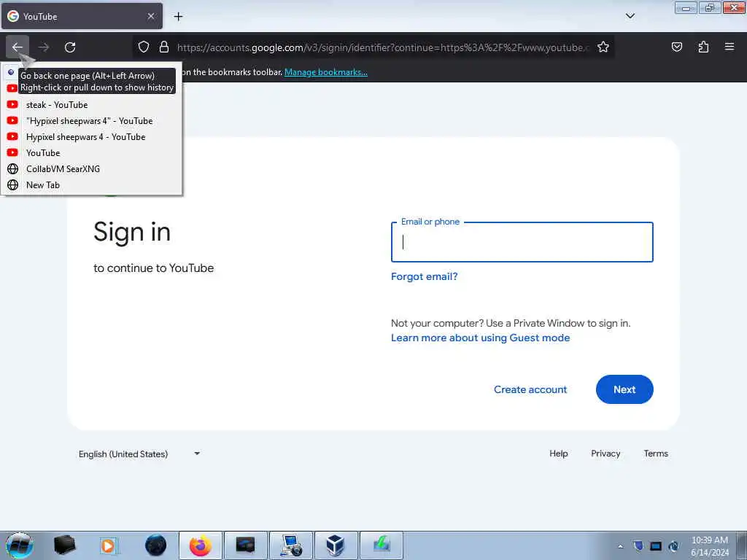Go back to 'YouTube' history entry
747x560 pixels.
point(91,153)
